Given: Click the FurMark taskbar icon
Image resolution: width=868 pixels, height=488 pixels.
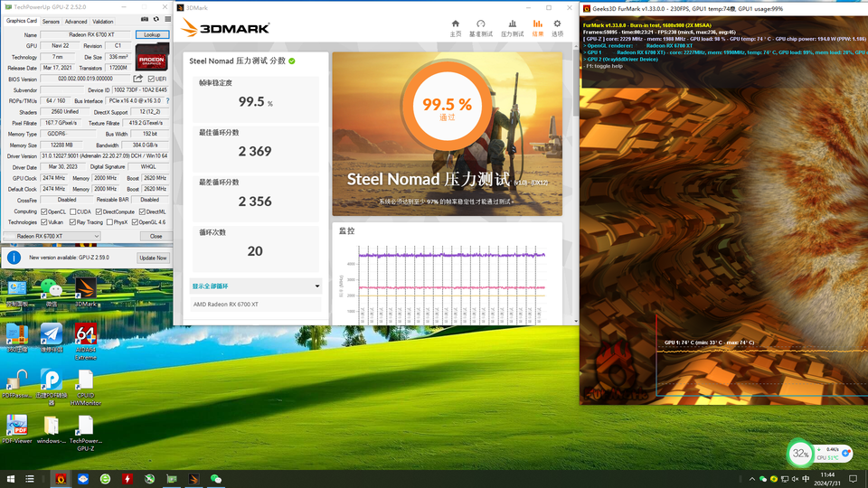Looking at the screenshot, I should click(61, 479).
